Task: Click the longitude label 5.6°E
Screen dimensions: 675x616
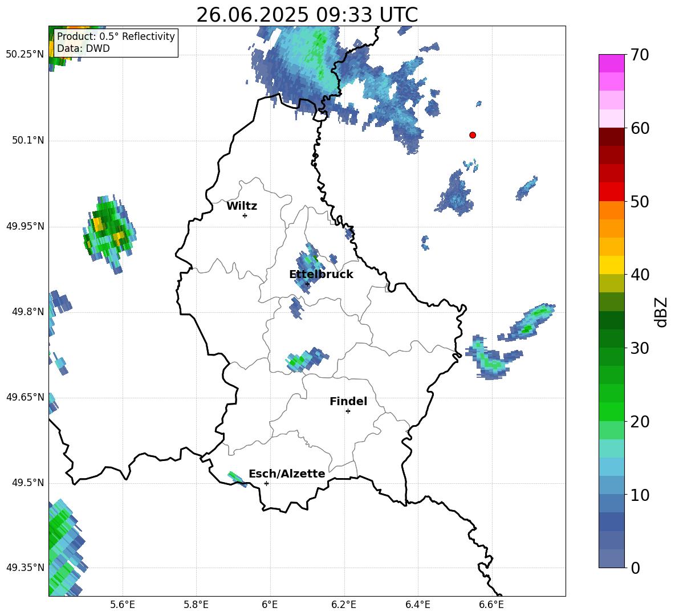Action: (x=123, y=605)
